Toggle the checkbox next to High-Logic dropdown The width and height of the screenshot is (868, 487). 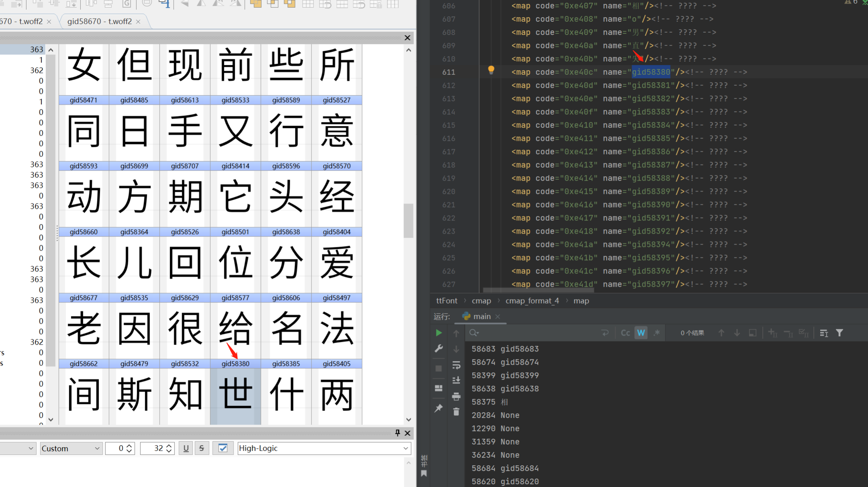pos(223,448)
